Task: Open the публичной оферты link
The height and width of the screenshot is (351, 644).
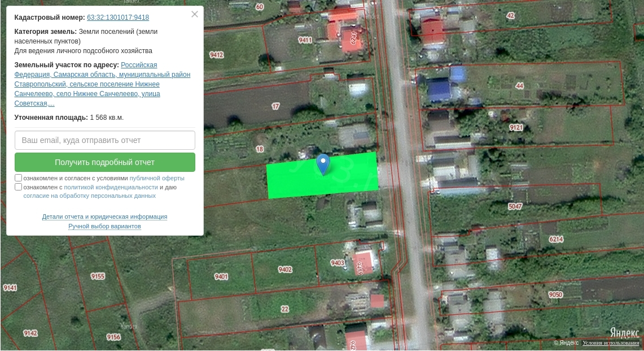Action: pos(157,178)
